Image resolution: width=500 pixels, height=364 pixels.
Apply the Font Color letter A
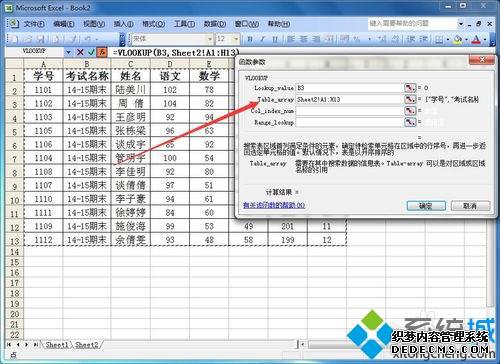click(476, 39)
